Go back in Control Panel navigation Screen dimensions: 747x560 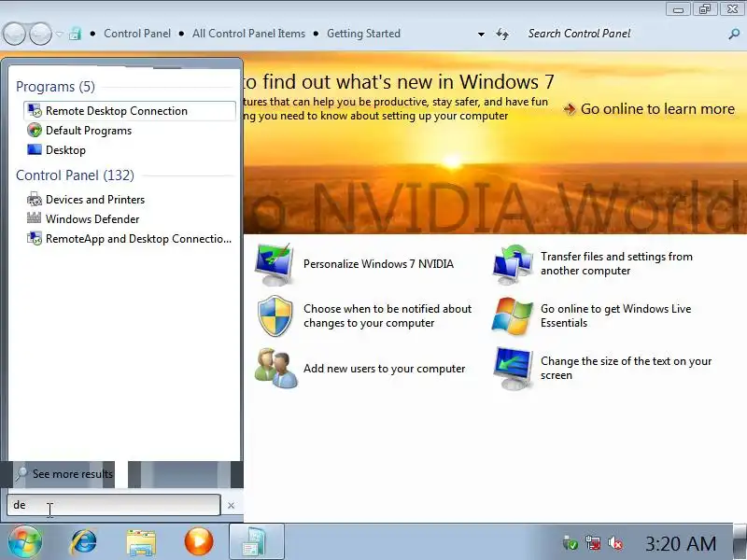click(x=14, y=34)
